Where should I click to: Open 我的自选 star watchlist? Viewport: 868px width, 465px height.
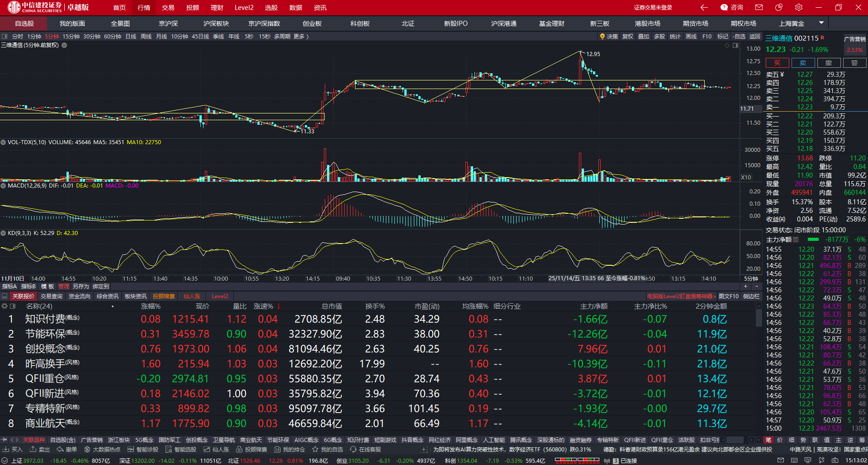pos(327,450)
